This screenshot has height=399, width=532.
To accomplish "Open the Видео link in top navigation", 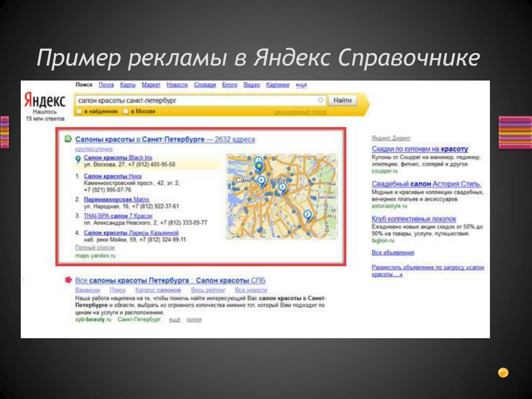I will tap(251, 85).
